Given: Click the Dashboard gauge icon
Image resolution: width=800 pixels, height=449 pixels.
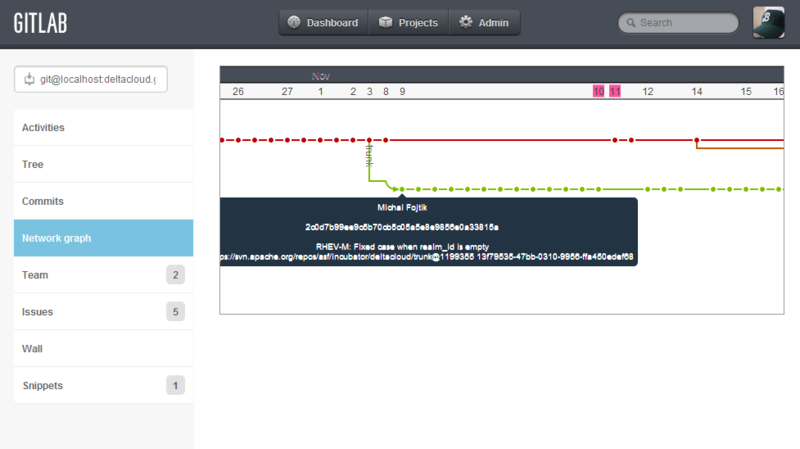Looking at the screenshot, I should 294,22.
